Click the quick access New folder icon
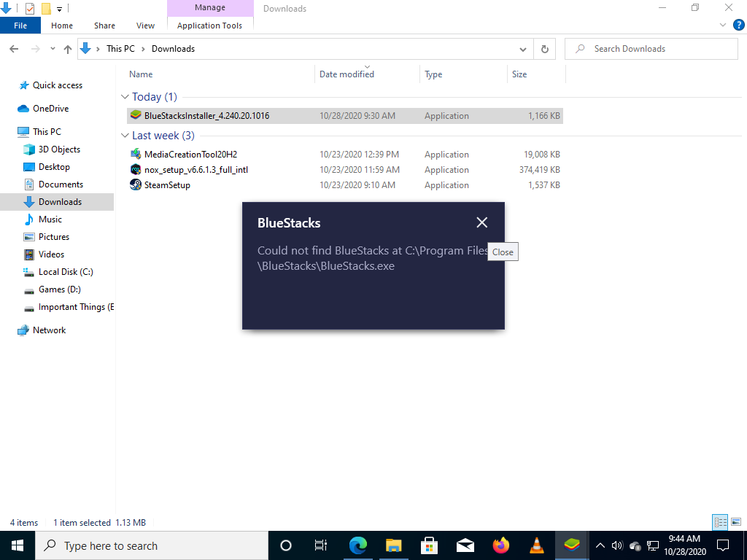 46,8
